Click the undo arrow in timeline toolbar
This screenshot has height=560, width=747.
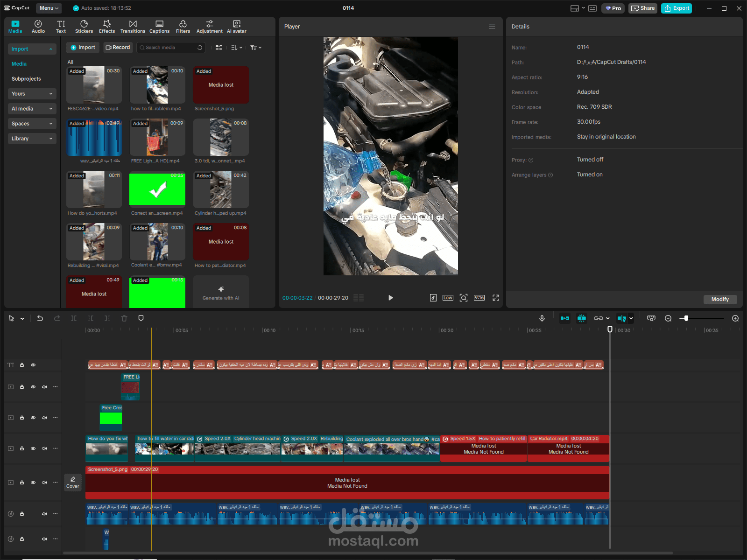pyautogui.click(x=40, y=318)
